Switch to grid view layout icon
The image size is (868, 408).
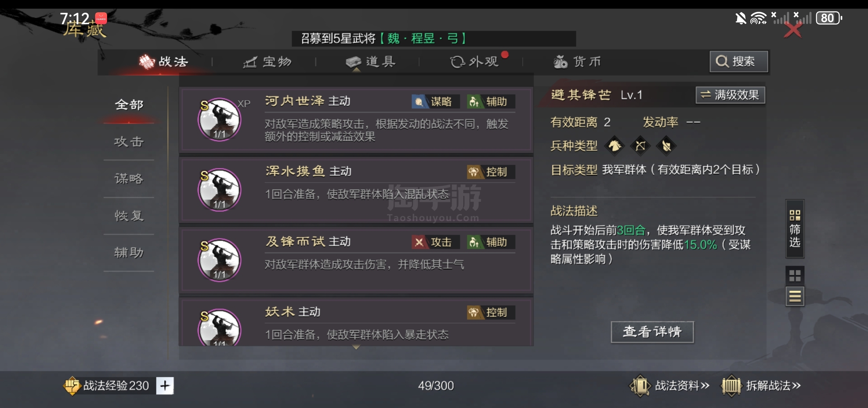click(795, 276)
